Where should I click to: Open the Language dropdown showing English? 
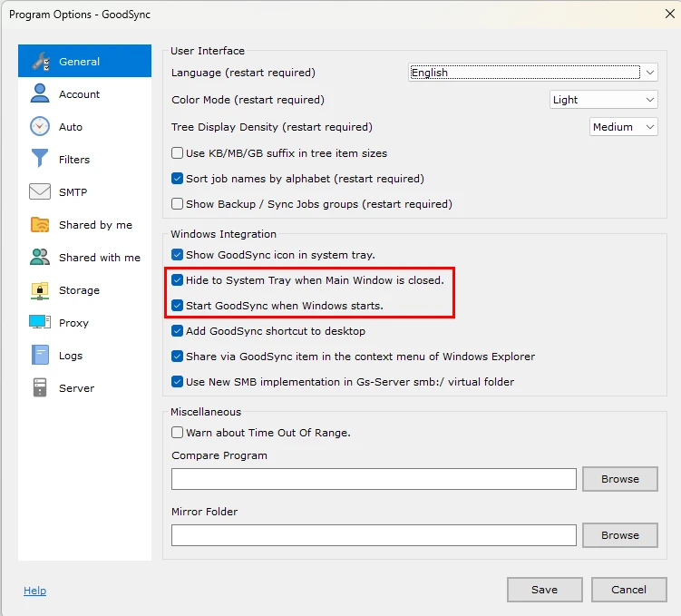(533, 72)
